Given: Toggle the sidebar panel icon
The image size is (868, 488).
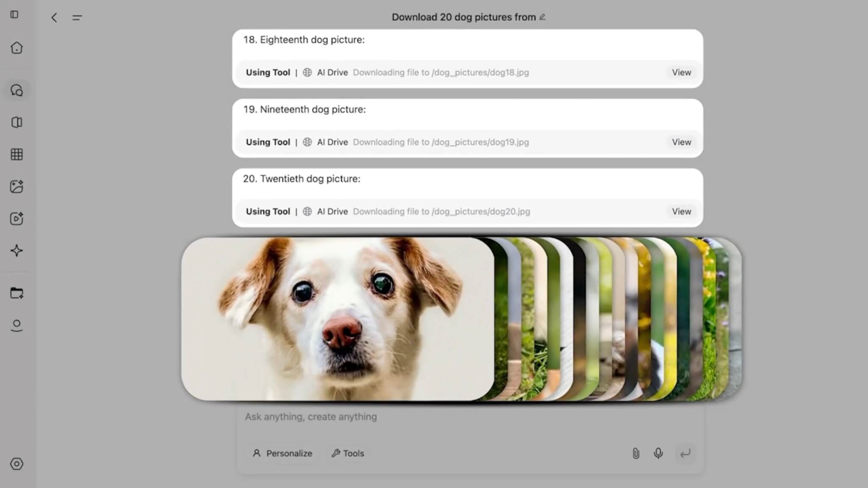Looking at the screenshot, I should [14, 14].
